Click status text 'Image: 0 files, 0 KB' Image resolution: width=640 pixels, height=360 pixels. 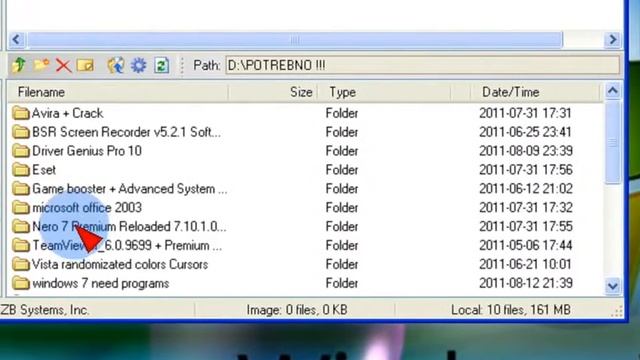(297, 310)
